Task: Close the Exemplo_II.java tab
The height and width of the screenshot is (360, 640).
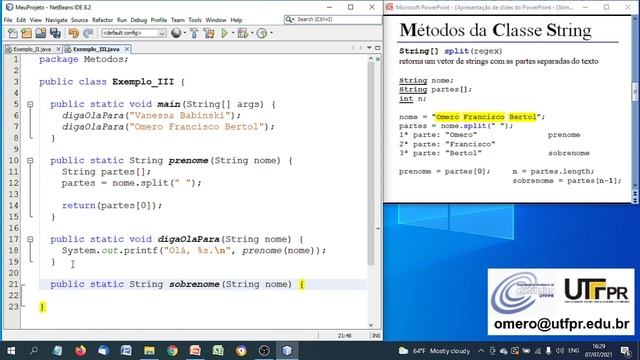Action: tap(58, 49)
